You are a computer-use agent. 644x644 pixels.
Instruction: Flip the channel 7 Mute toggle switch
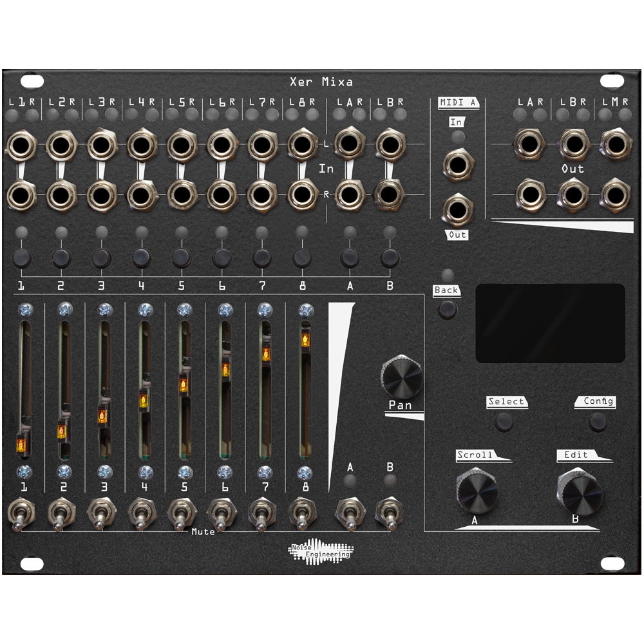click(x=261, y=515)
